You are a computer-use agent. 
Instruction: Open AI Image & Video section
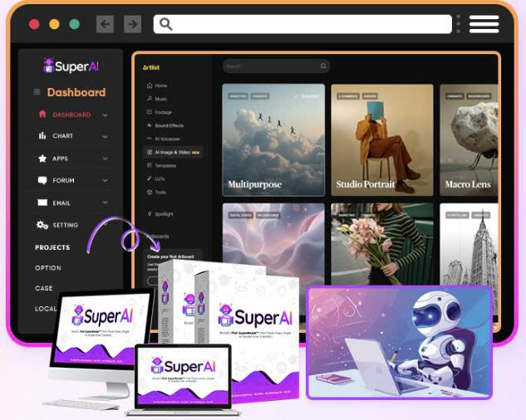[173, 152]
